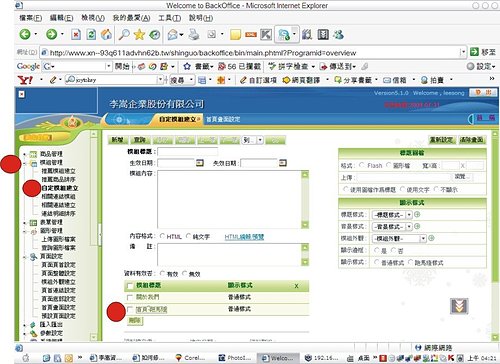The width and height of the screenshot is (500, 364).
Task: Click the yellow sticky note toolbar icon
Action: click(x=235, y=35)
